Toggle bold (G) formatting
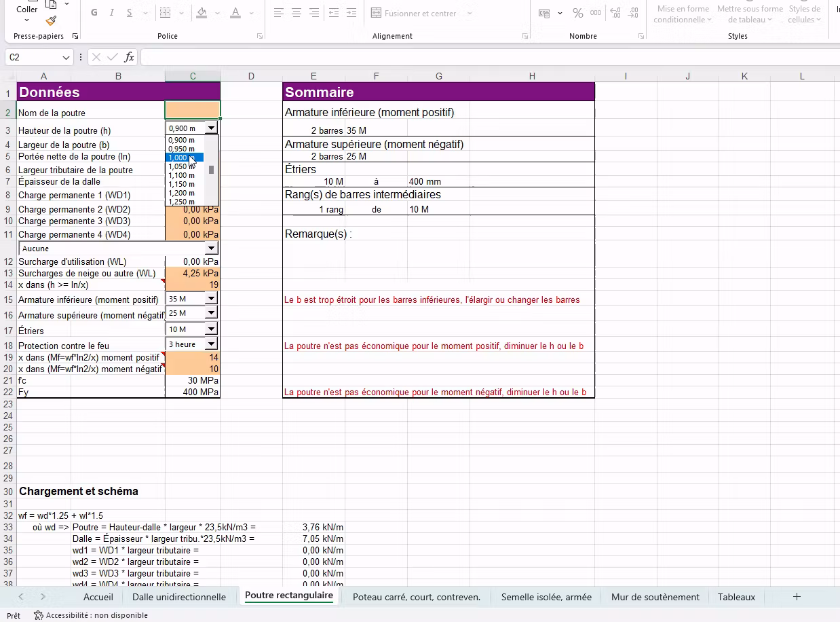840x622 pixels. [94, 13]
